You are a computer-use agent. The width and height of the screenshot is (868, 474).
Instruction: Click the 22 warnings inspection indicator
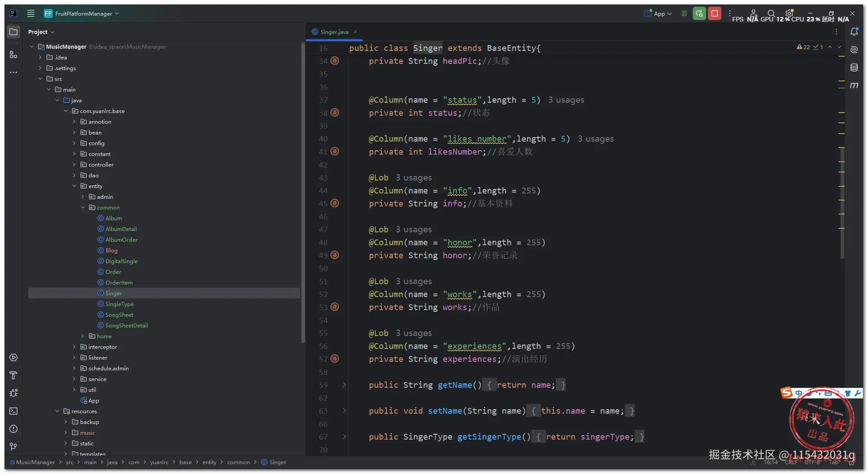(x=804, y=47)
